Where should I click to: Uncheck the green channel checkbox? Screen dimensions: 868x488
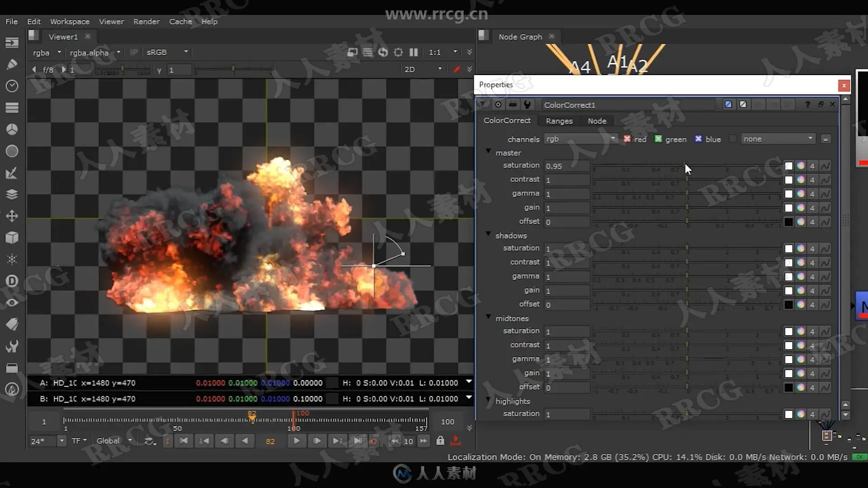click(658, 139)
